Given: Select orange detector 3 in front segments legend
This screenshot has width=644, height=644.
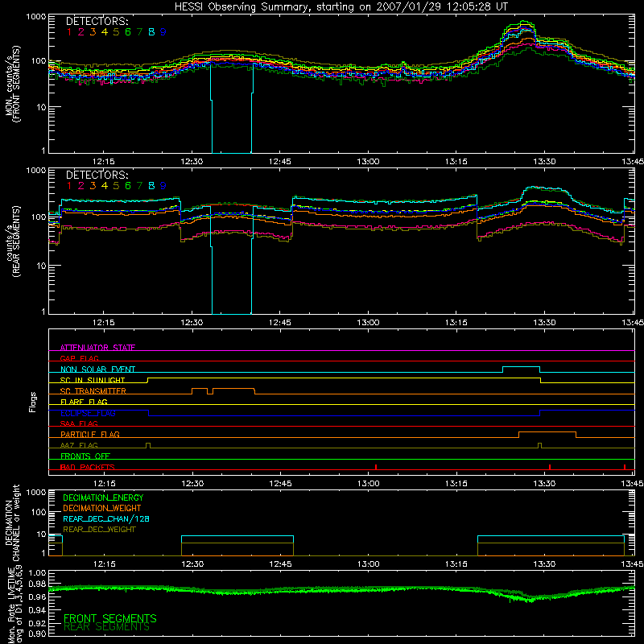Looking at the screenshot, I should click(x=93, y=32).
